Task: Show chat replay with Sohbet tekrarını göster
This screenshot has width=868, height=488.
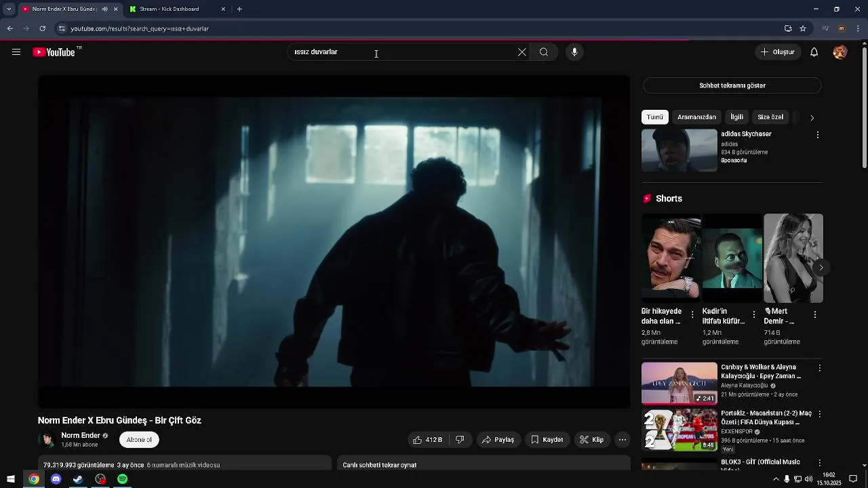Action: pos(732,86)
